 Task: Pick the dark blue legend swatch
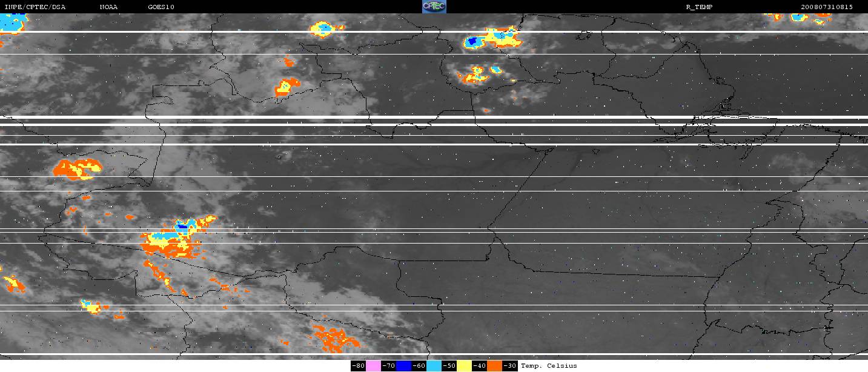[x=403, y=366]
